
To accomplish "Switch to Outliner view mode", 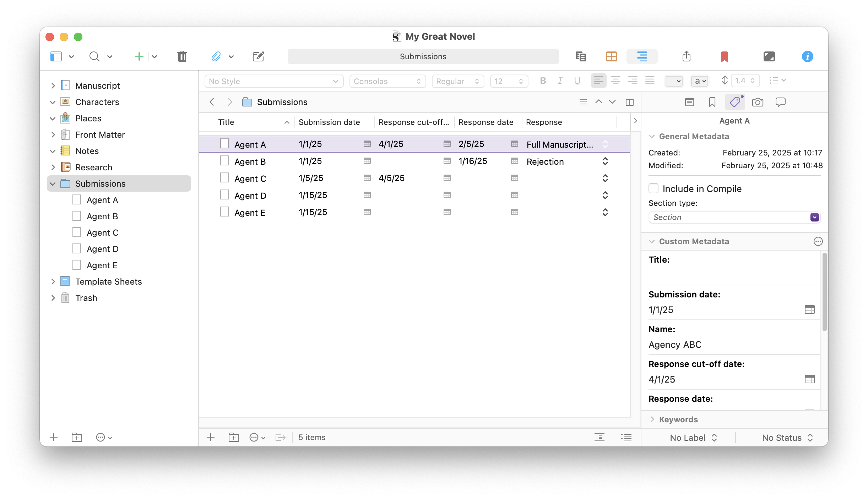I will pos(641,56).
